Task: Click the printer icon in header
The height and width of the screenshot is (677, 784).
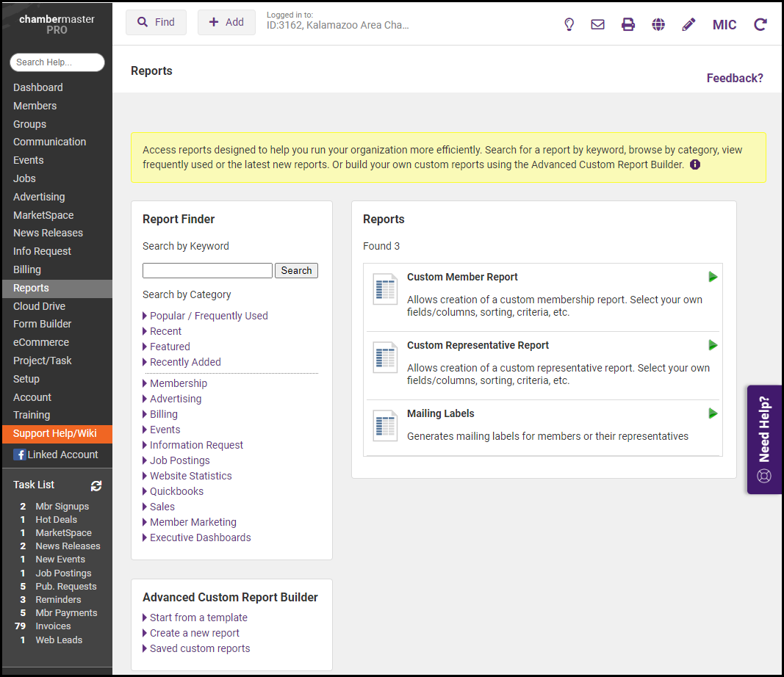Action: pyautogui.click(x=628, y=24)
